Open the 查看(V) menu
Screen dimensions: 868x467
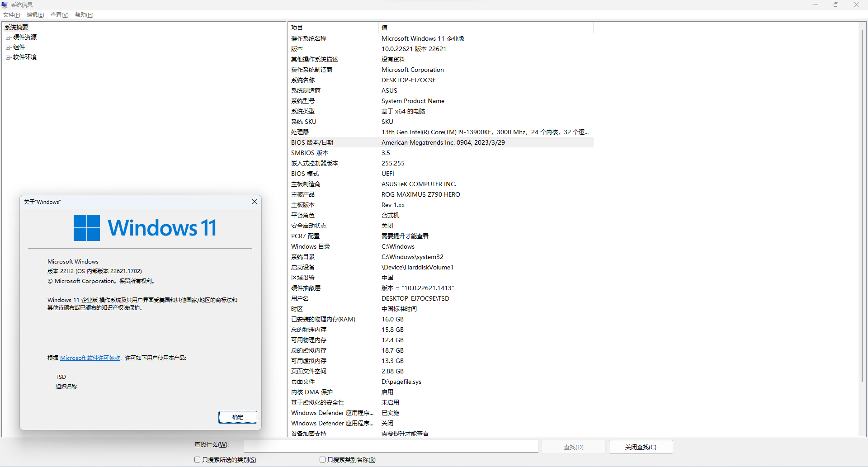(x=59, y=15)
